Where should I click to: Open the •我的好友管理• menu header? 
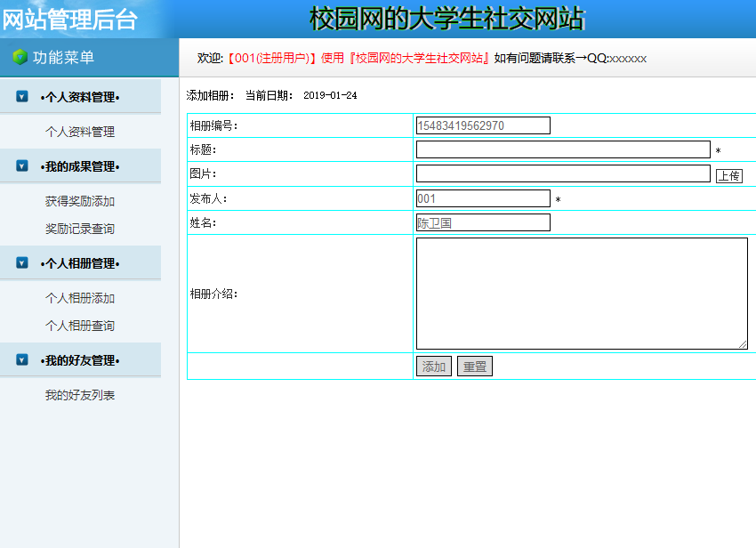(80, 360)
